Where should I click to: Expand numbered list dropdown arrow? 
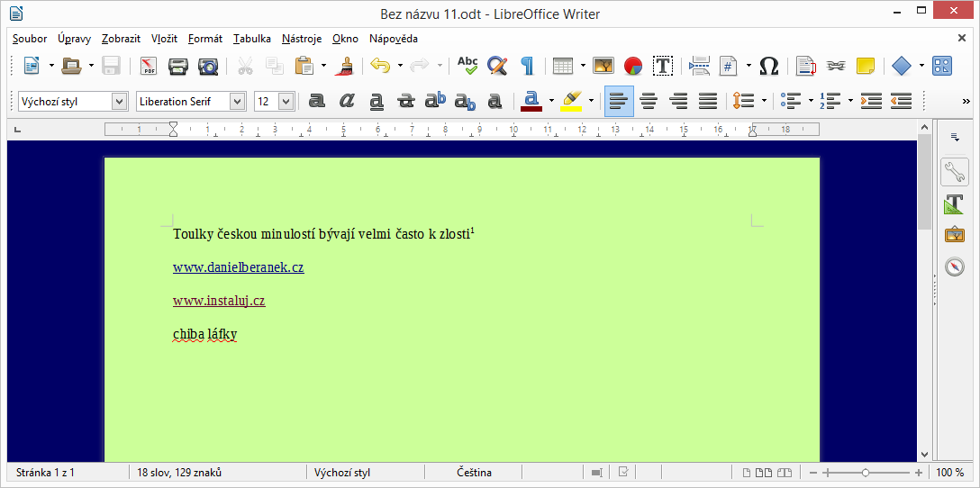click(x=850, y=101)
